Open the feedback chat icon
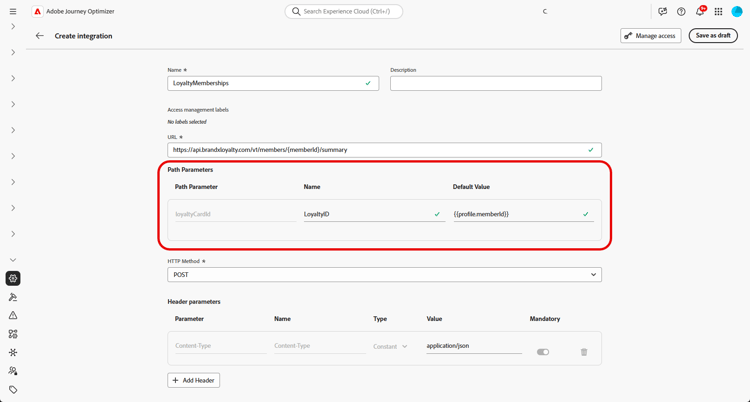 [x=662, y=12]
